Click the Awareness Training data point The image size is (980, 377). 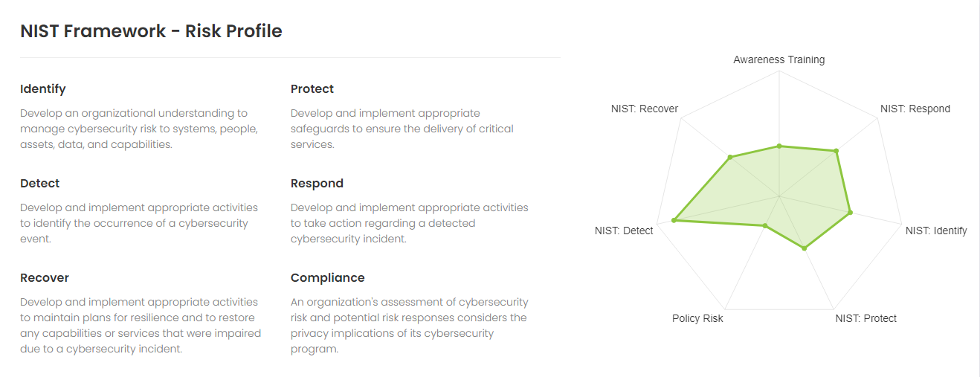click(x=779, y=146)
